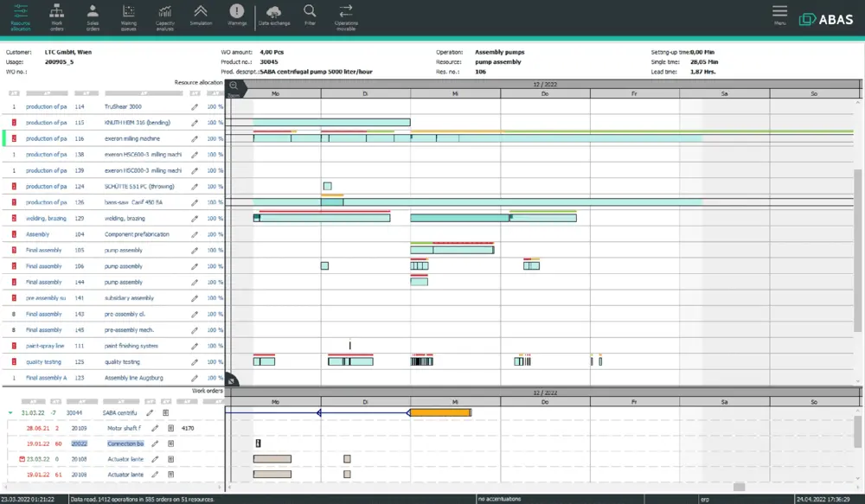The width and height of the screenshot is (865, 504).
Task: Click the highlighted 20022 order number
Action: (79, 443)
